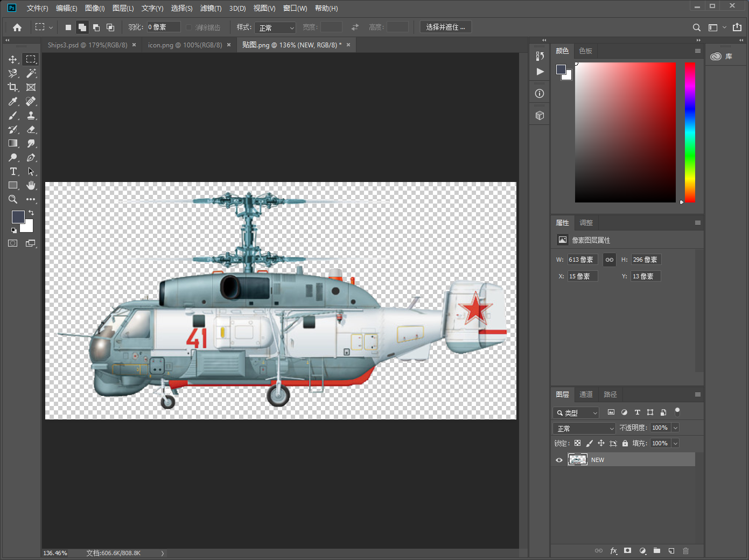
Task: Open the 样式 style dropdown
Action: 276,27
